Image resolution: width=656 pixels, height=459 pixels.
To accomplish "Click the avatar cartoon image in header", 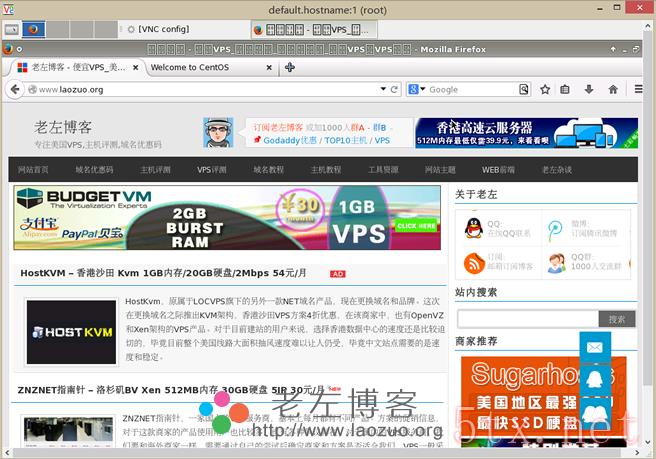I will 218,132.
